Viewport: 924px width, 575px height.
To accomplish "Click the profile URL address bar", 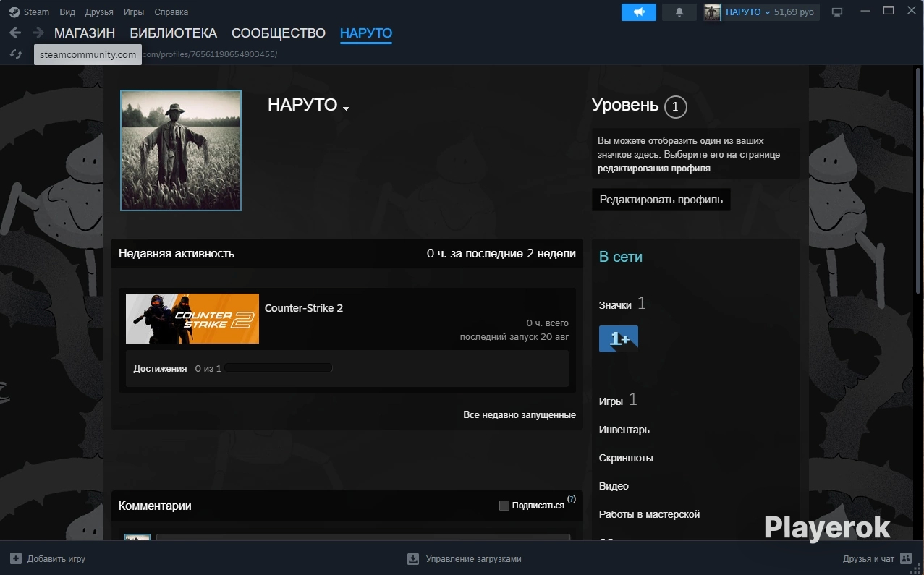I will click(x=210, y=54).
